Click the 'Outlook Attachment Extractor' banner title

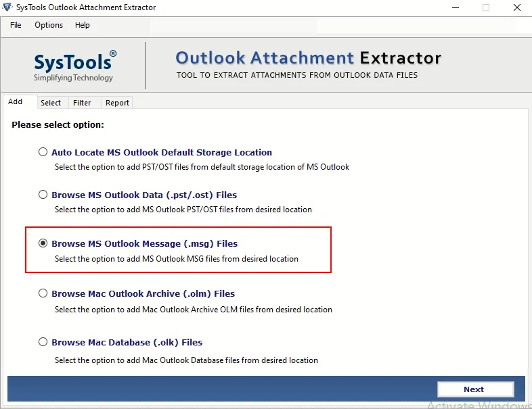(309, 58)
